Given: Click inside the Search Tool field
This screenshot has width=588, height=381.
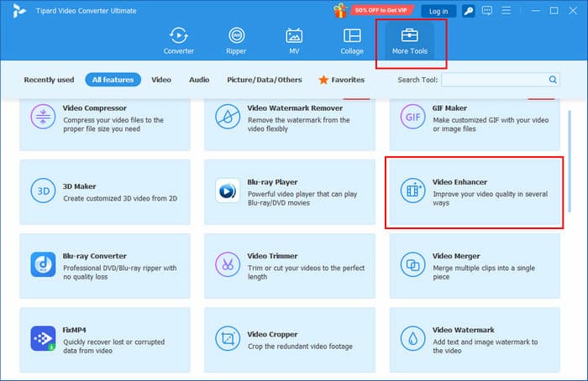Looking at the screenshot, I should pos(494,80).
